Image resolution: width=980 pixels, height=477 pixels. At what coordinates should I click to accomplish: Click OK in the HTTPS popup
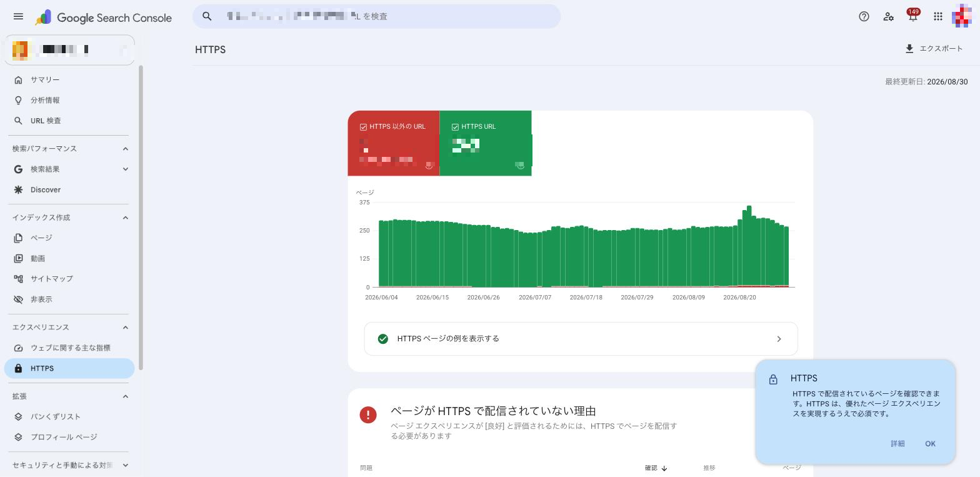point(930,444)
